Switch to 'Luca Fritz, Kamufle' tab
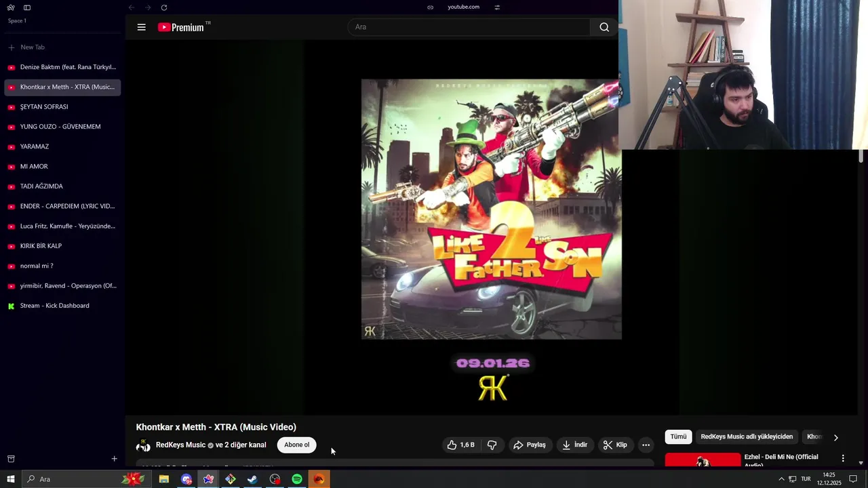Image resolution: width=868 pixels, height=488 pixels. coord(62,226)
